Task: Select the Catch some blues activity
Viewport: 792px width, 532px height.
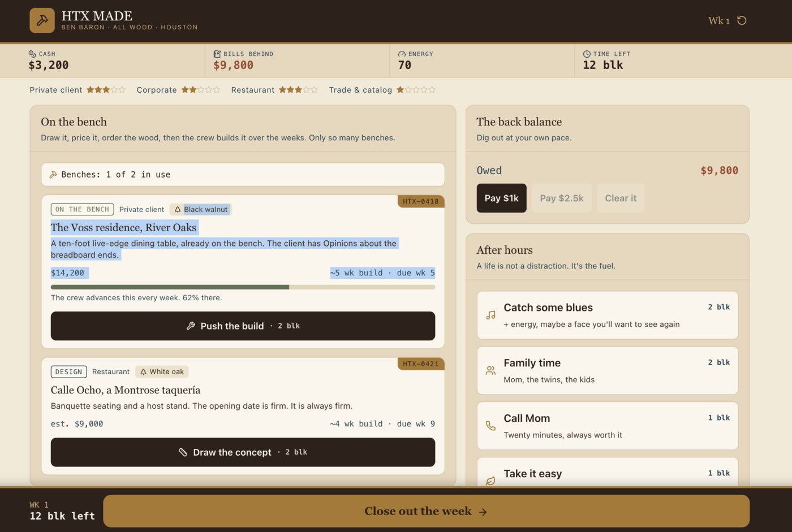Action: pos(607,315)
